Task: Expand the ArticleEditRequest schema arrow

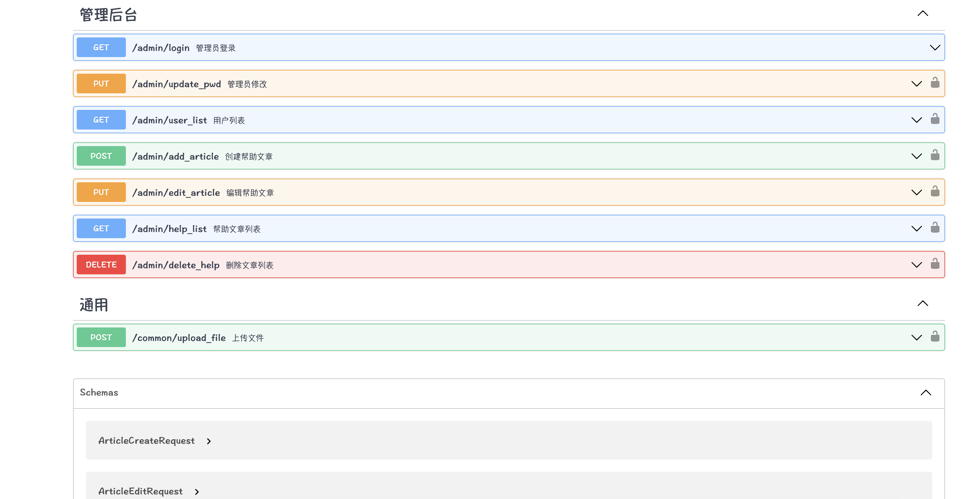Action: (x=197, y=492)
